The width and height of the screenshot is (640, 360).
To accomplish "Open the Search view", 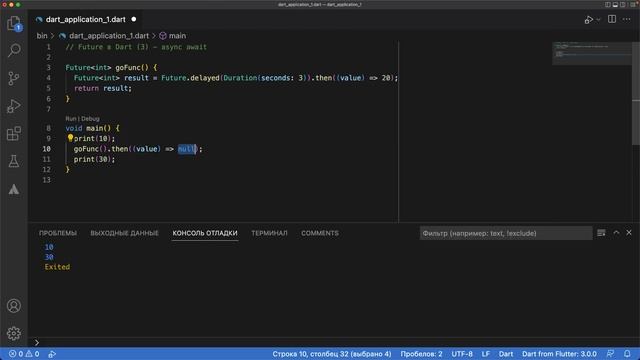I will point(14,51).
